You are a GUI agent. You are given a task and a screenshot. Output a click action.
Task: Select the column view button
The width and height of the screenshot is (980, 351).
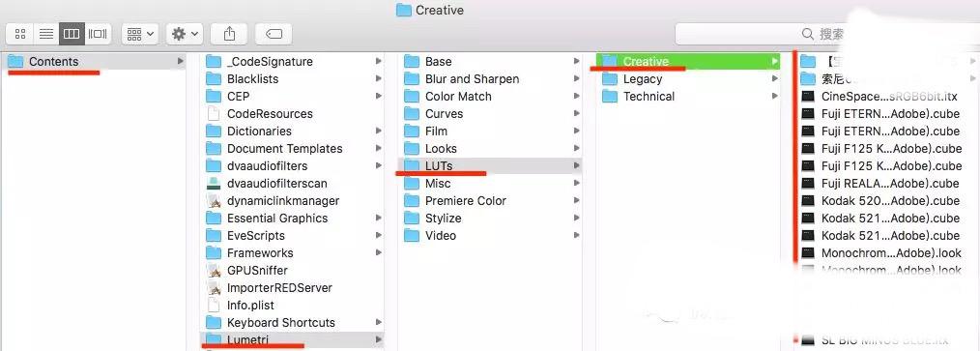(72, 34)
